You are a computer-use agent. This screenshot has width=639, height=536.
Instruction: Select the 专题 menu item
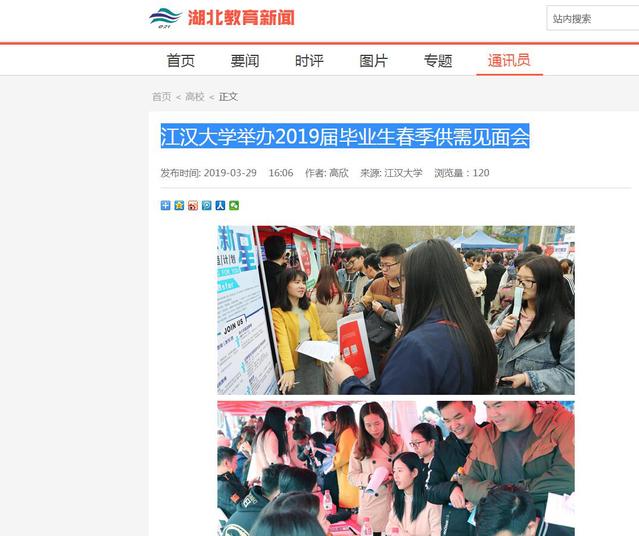(x=438, y=61)
